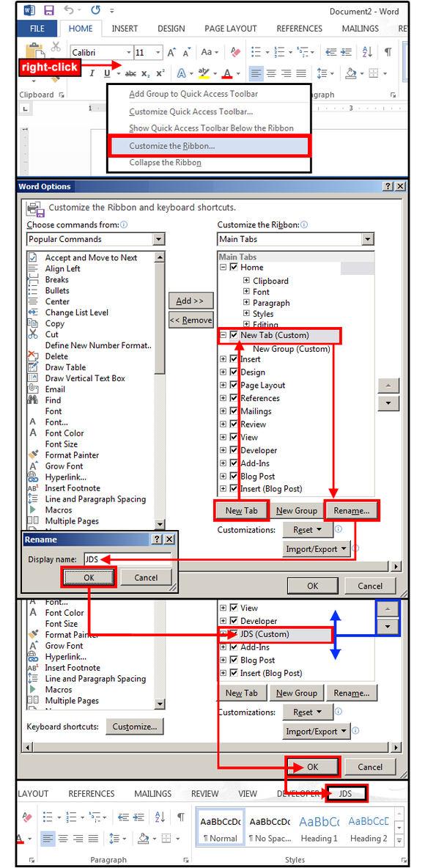Click the Display name input field
This screenshot has width=425, height=868.
point(127,559)
